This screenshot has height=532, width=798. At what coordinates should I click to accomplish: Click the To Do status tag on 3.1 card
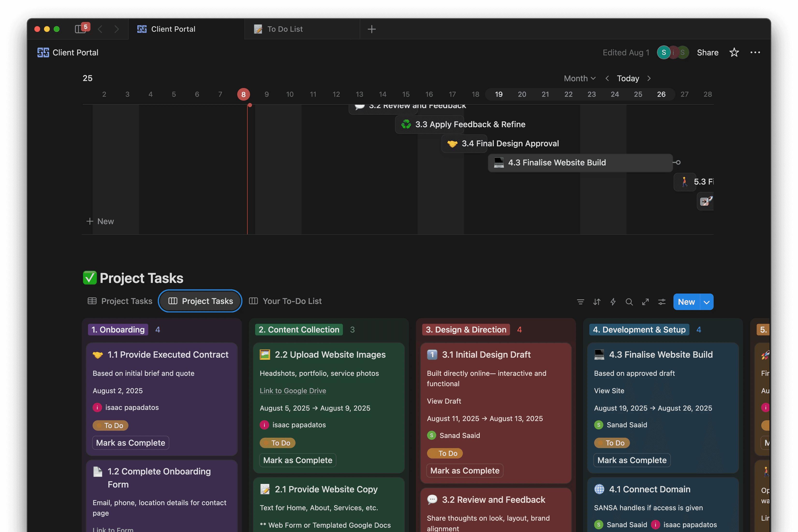coord(445,453)
